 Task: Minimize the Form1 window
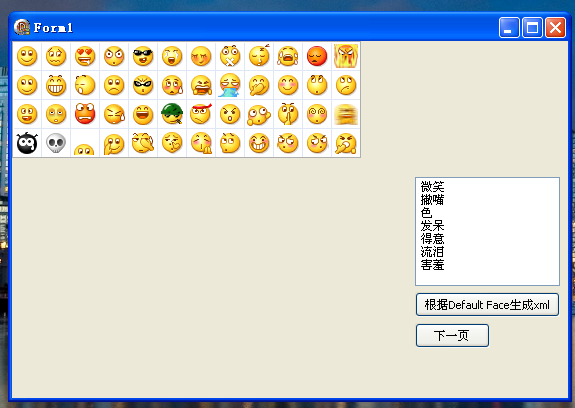point(509,27)
